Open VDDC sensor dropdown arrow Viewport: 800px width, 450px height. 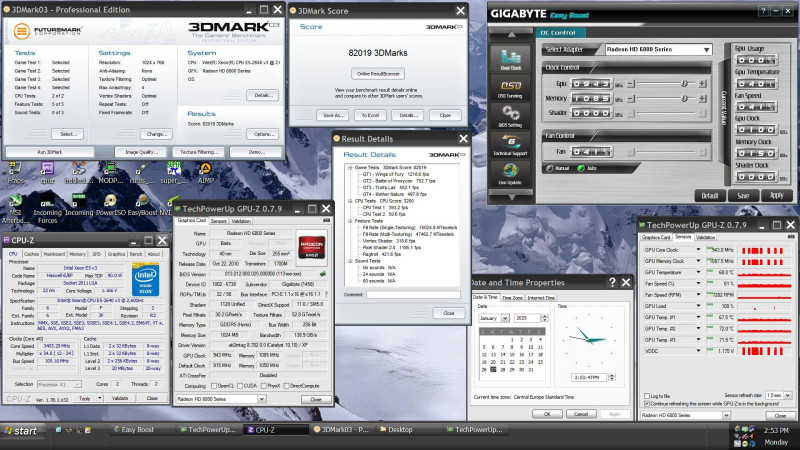(x=698, y=351)
